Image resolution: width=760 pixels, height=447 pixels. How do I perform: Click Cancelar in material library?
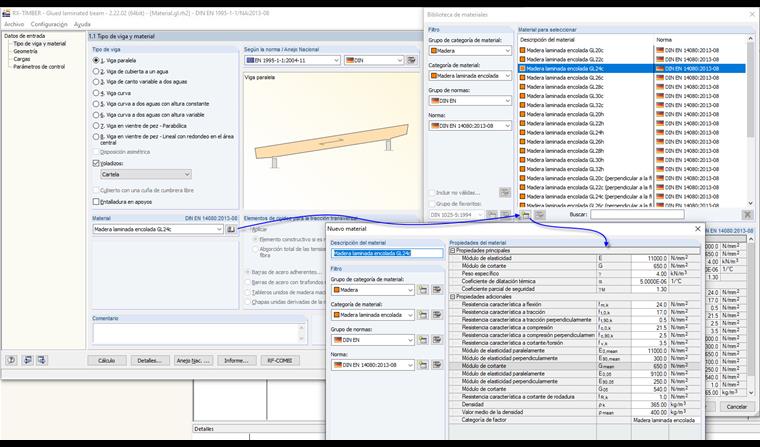pyautogui.click(x=736, y=407)
